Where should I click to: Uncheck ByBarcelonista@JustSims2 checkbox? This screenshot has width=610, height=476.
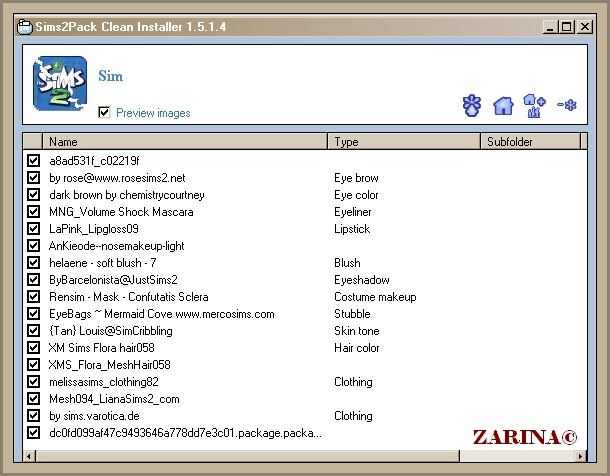point(33,280)
